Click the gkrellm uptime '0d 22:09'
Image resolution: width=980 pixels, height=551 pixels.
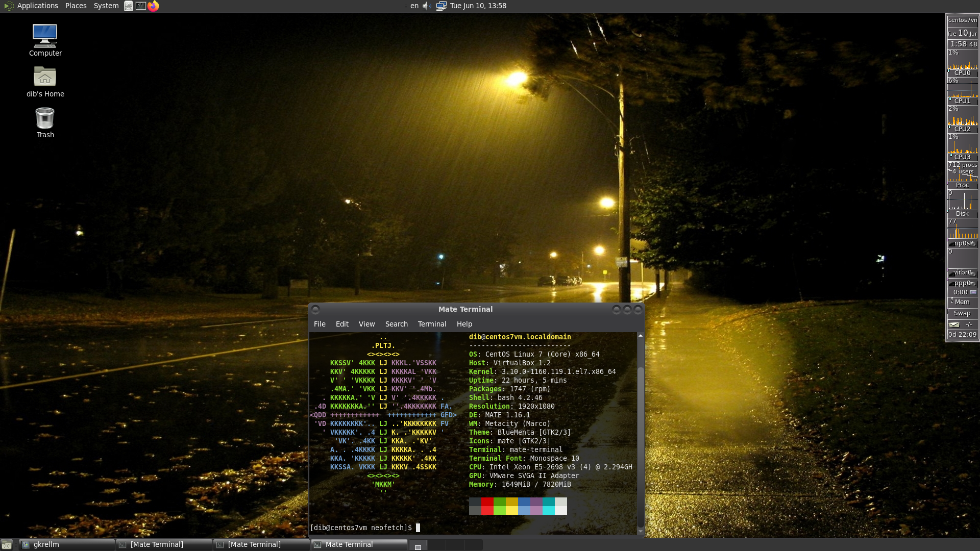click(x=963, y=335)
